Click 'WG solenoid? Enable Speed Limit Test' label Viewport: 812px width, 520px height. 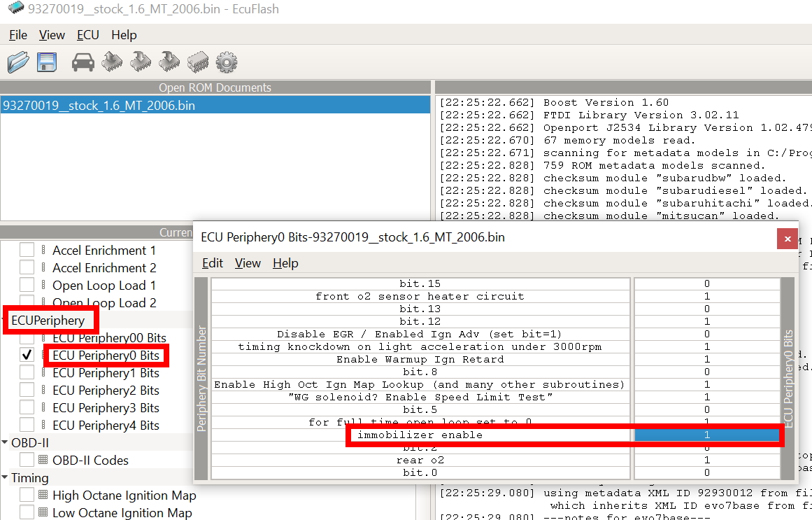point(420,397)
